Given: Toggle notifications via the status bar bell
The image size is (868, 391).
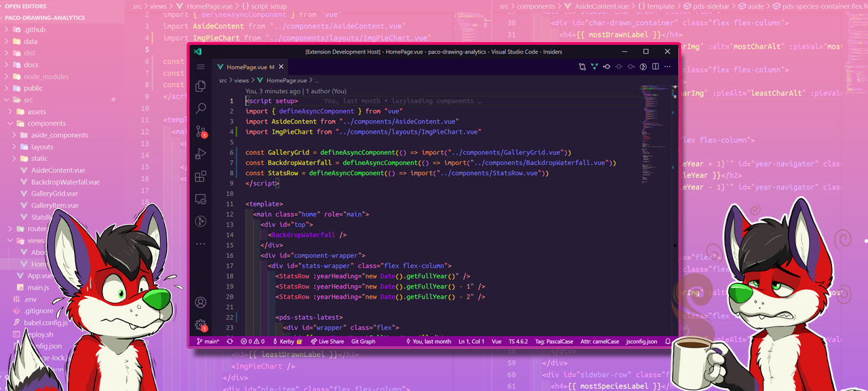Looking at the screenshot, I should click(668, 341).
